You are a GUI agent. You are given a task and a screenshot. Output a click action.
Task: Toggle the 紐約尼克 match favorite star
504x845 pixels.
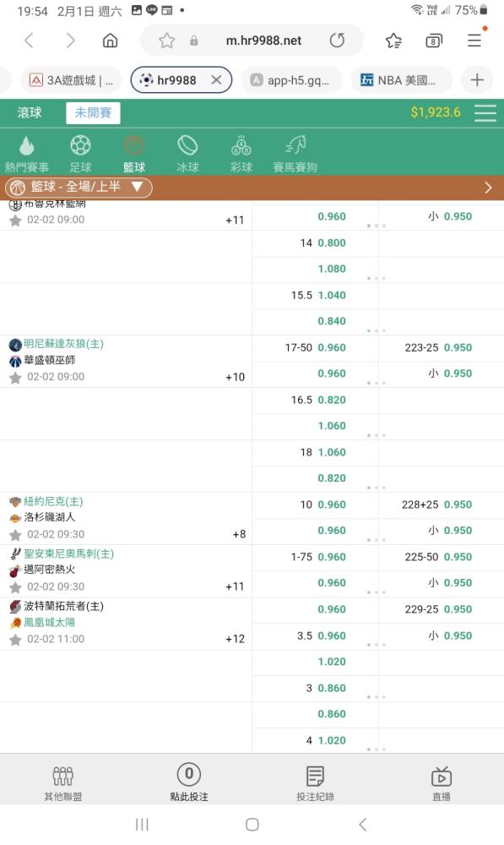pyautogui.click(x=15, y=535)
